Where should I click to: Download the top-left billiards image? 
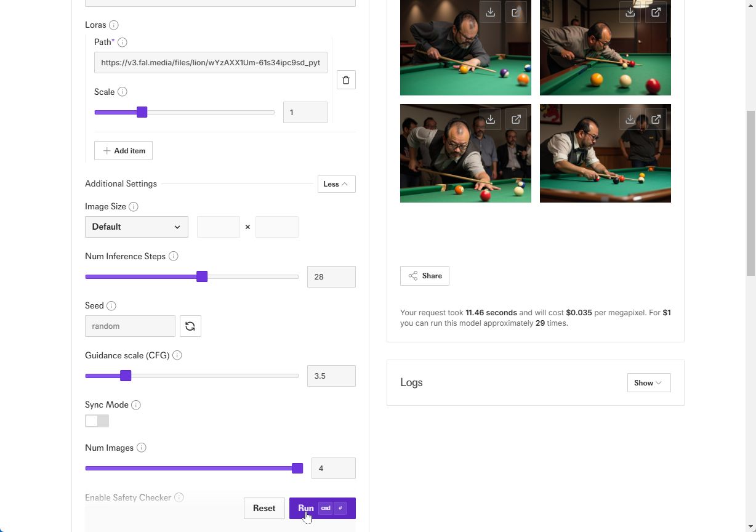coord(490,12)
